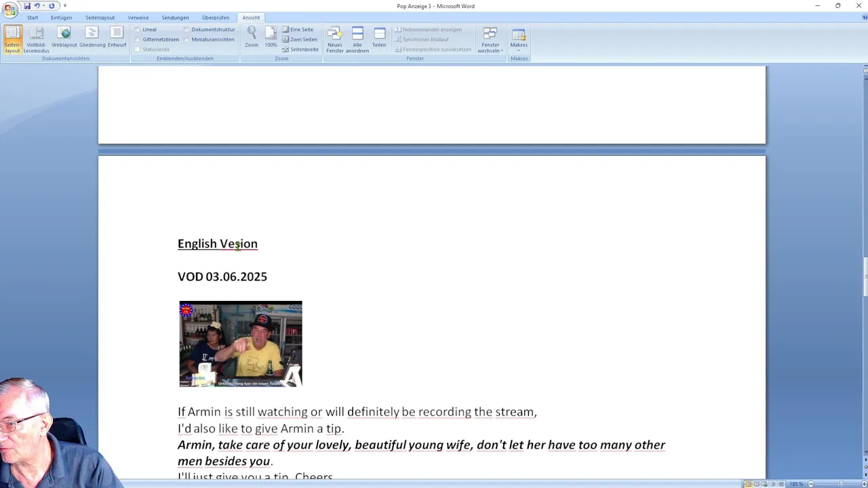This screenshot has height=488, width=868.
Task: Open the Seitenlayout ribbon tab
Action: pyautogui.click(x=100, y=18)
